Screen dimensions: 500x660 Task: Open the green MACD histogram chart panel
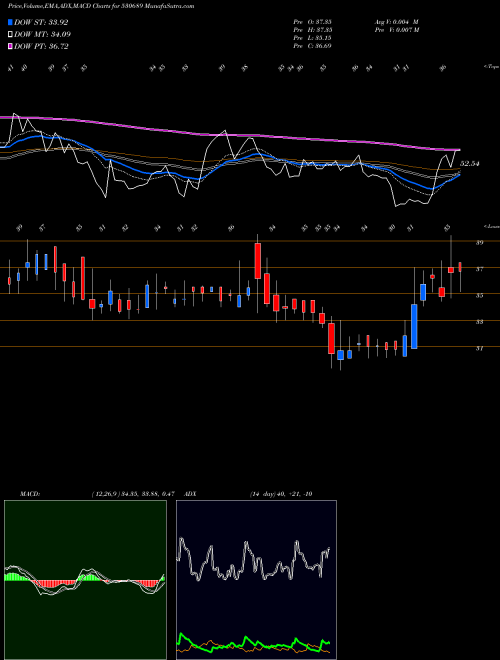85,580
